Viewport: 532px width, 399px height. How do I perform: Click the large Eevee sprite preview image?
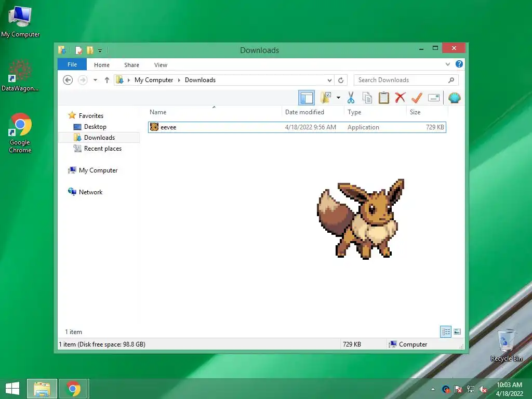pyautogui.click(x=361, y=219)
